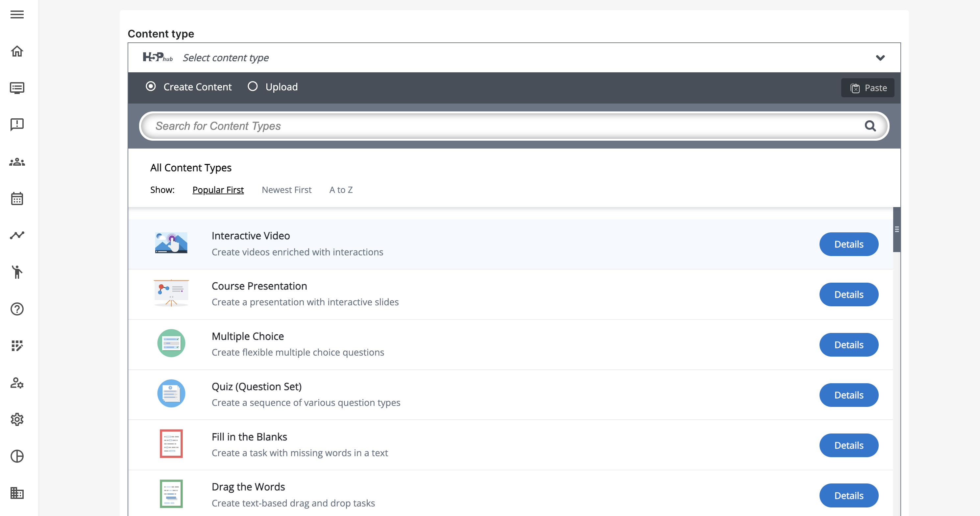Screen dimensions: 980x516
Task: Click the pie chart sidebar icon
Action: pos(17,456)
